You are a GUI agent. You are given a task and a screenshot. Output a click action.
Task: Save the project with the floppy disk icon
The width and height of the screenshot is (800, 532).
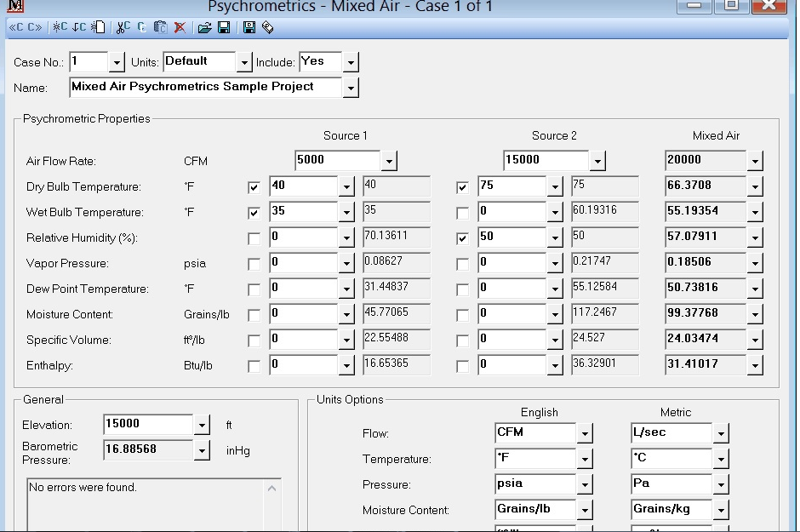(x=224, y=27)
